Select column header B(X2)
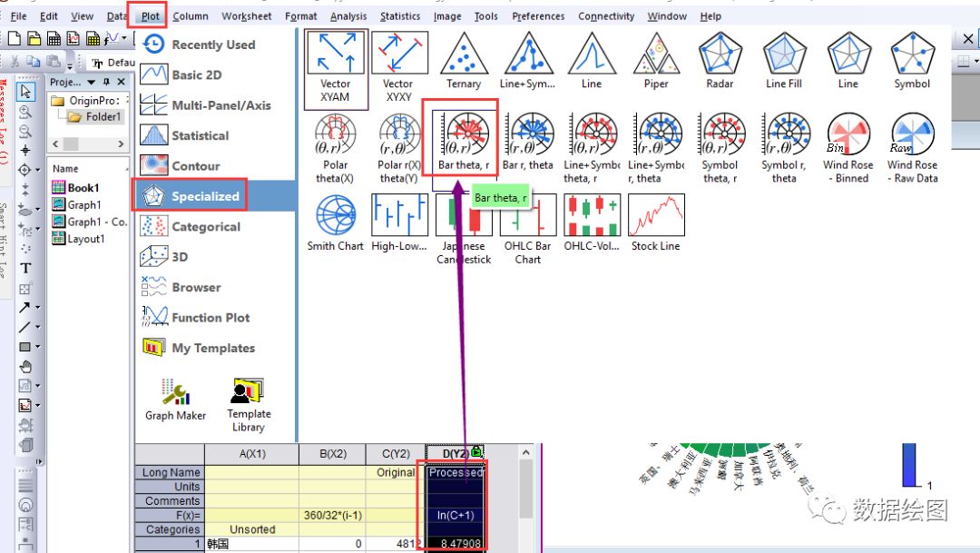This screenshot has width=980, height=553. (x=332, y=453)
